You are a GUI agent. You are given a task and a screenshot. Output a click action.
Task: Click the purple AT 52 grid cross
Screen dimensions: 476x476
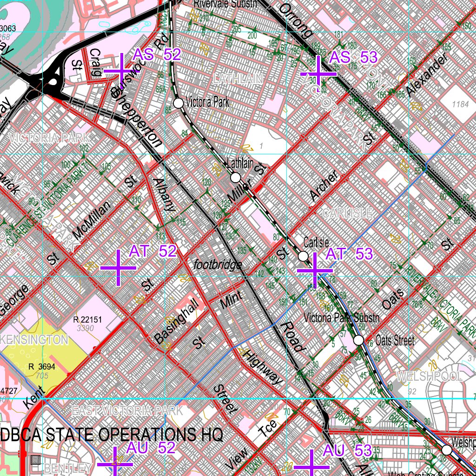118,268
